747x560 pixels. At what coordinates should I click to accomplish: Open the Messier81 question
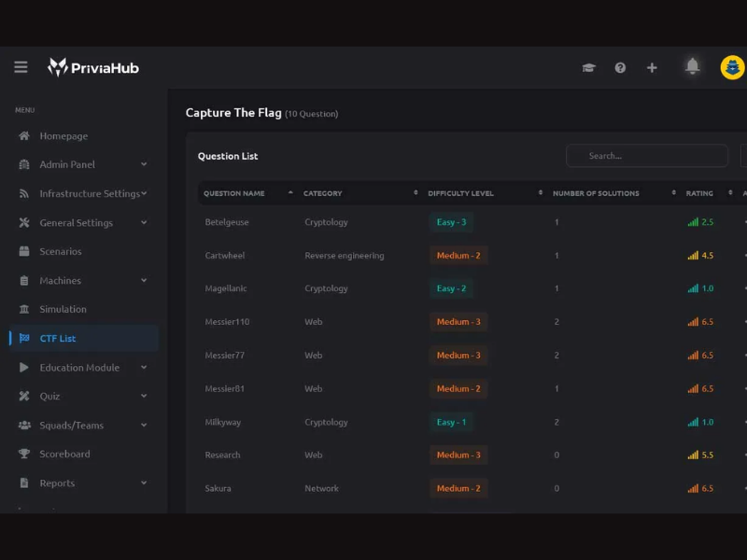[x=224, y=388]
